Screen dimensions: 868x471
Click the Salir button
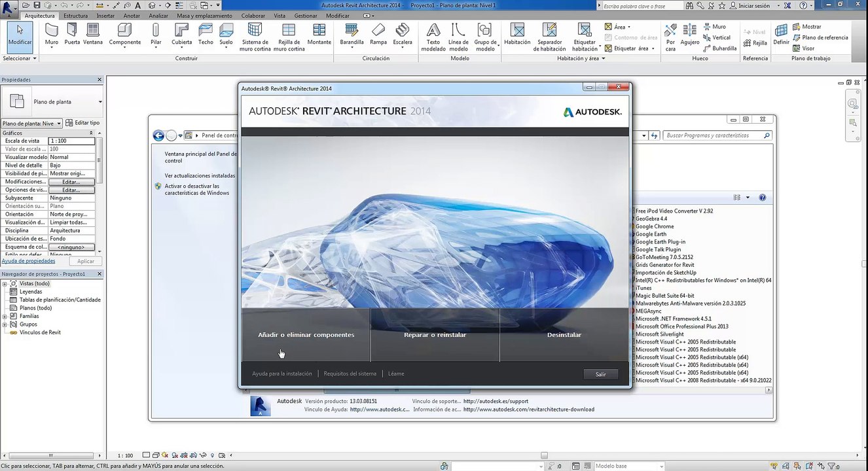click(x=600, y=374)
